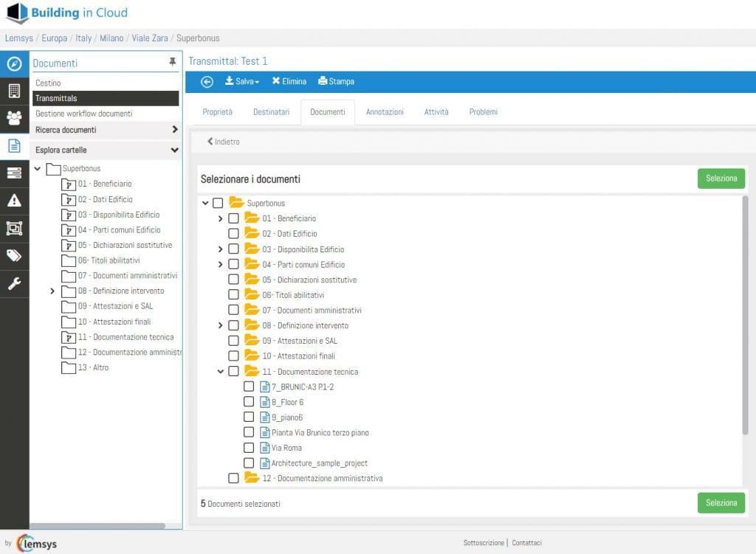Screen dimensions: 756x554
Task: Click the circled back arrow in toolbar
Action: click(207, 82)
